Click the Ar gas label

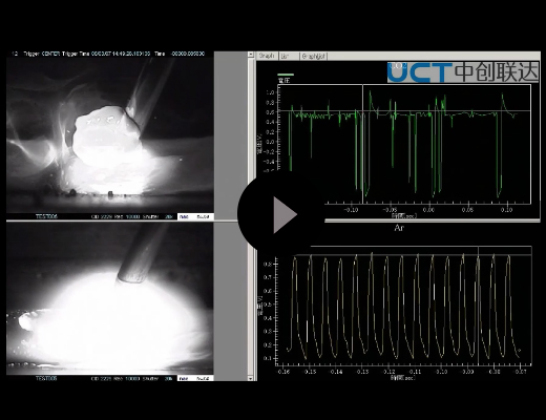pos(399,228)
